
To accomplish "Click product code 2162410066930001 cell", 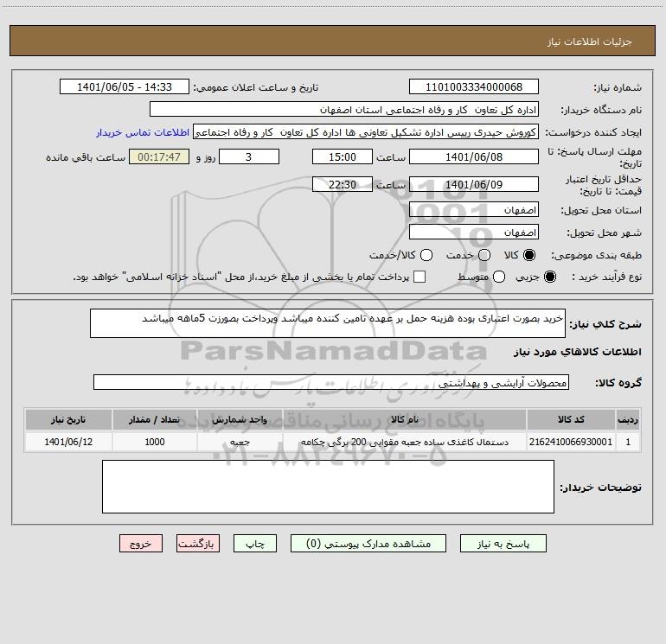I will click(x=571, y=442).
